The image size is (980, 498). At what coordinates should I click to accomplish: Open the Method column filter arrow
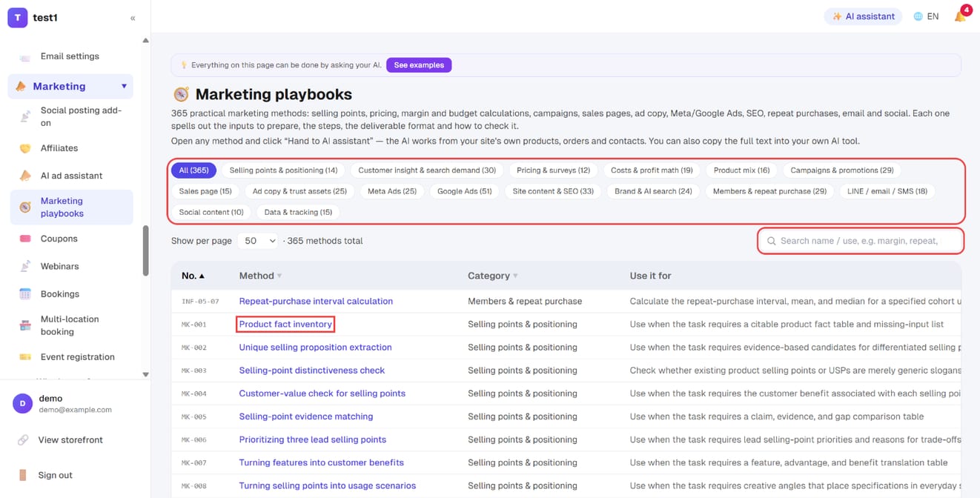pyautogui.click(x=279, y=276)
